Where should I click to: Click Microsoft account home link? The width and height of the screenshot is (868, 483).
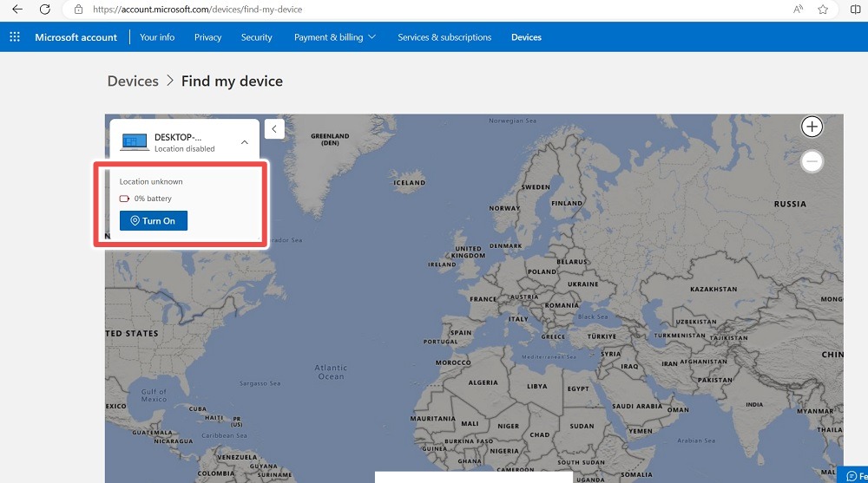(x=76, y=37)
